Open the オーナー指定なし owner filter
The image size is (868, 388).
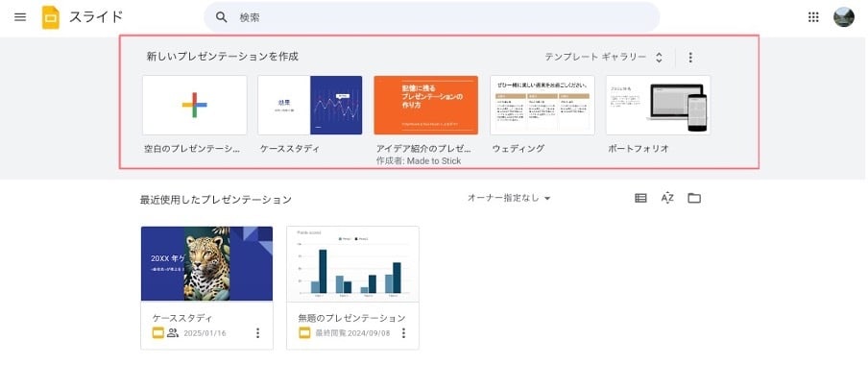pyautogui.click(x=509, y=199)
